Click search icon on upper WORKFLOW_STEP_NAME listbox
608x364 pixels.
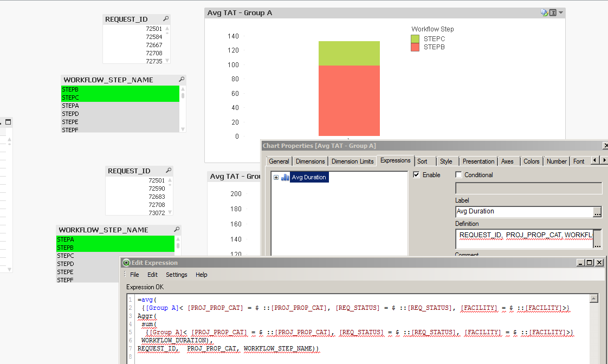pyautogui.click(x=182, y=80)
